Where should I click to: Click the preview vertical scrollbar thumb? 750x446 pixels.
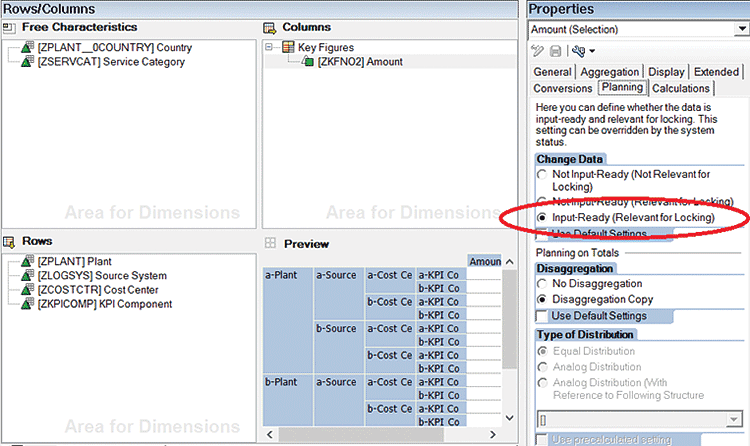click(509, 319)
